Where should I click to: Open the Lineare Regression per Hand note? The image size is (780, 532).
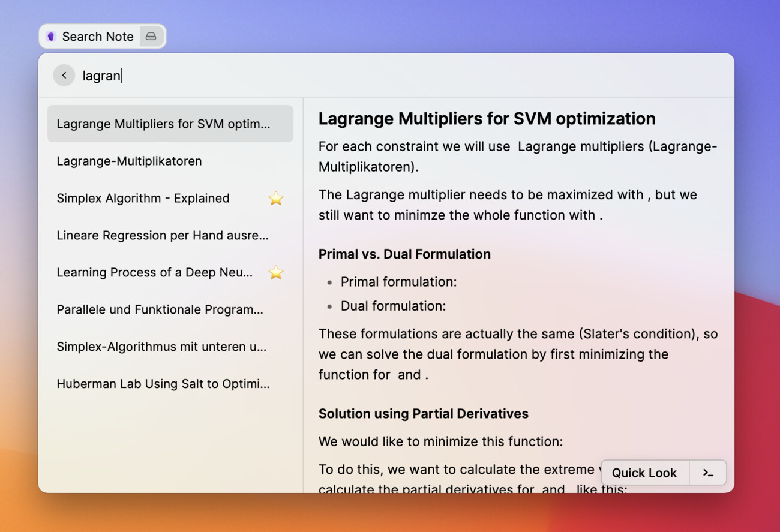[162, 236]
